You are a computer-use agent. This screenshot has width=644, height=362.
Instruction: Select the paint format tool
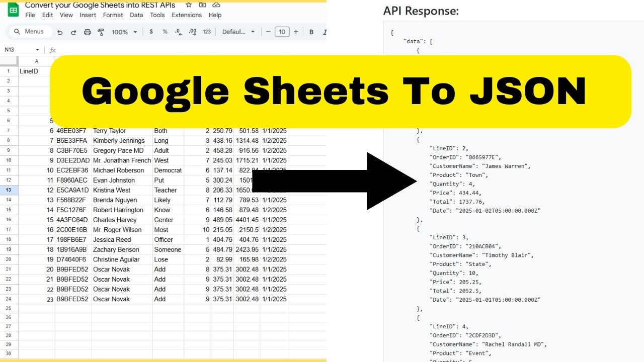[101, 32]
